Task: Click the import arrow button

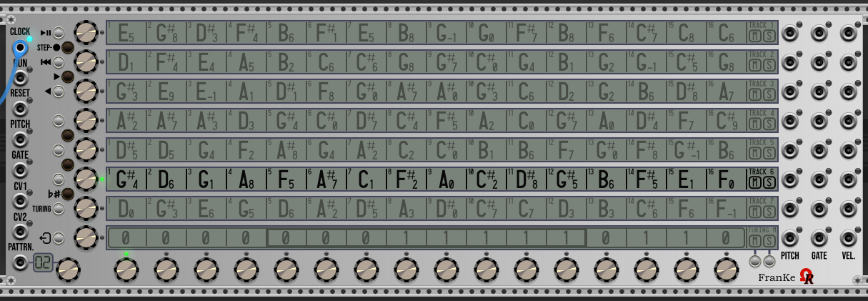Action: [x=59, y=238]
